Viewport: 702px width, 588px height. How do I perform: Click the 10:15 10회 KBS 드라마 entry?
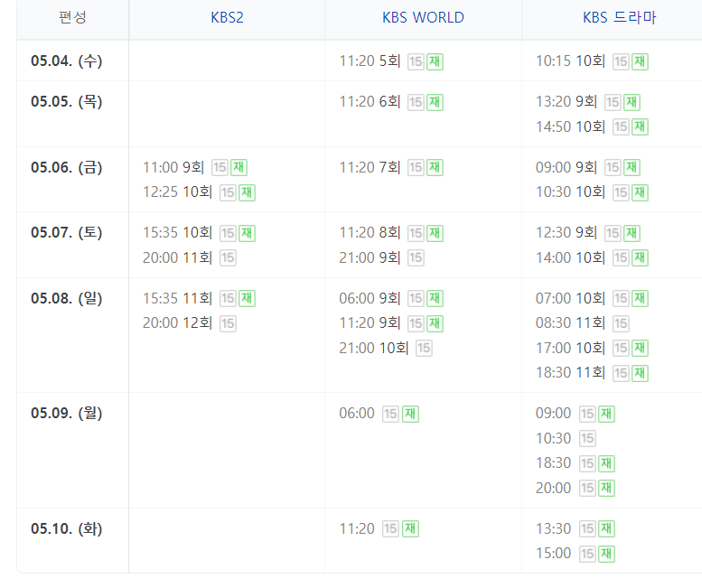pos(570,61)
